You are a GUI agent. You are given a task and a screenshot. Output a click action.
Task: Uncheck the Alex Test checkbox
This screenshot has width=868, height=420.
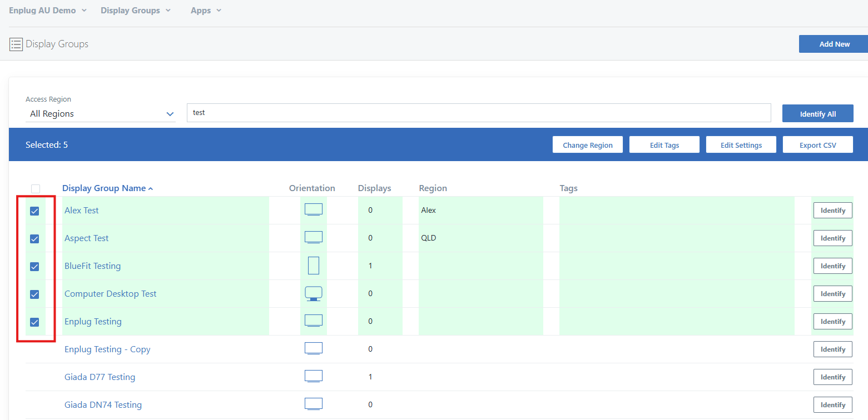click(x=34, y=211)
